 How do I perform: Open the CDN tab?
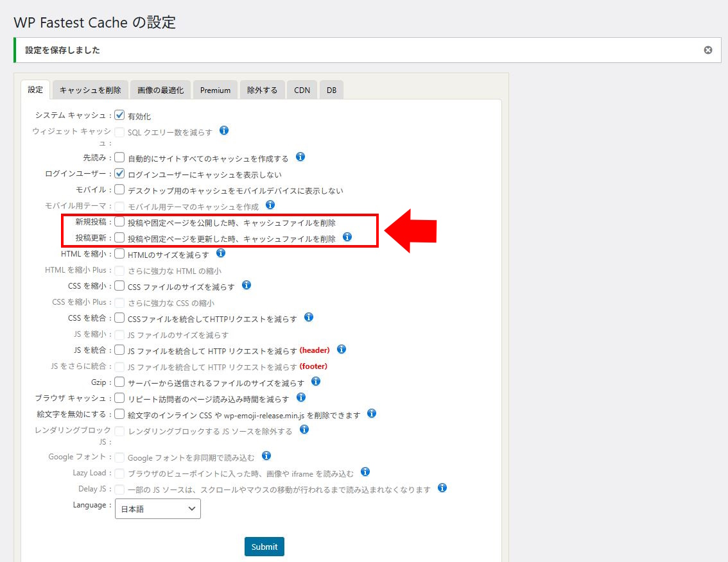tap(302, 90)
